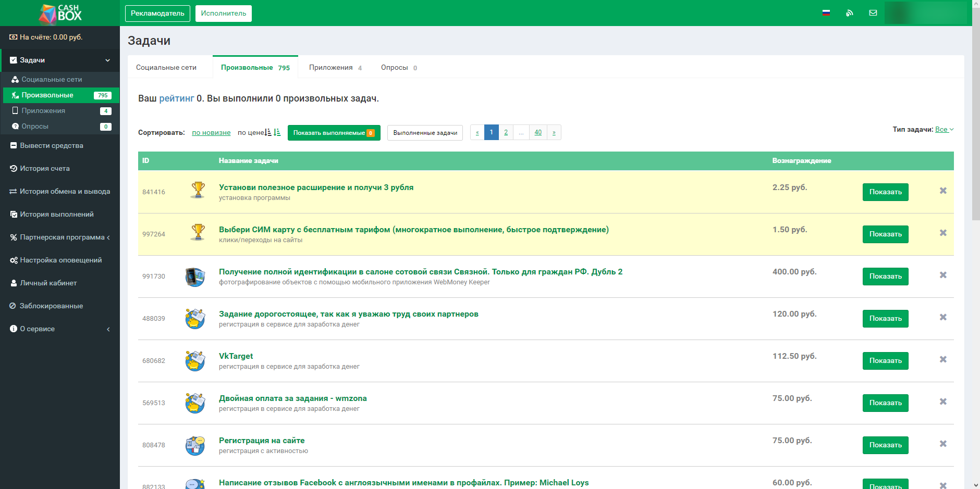Click the task 991730 phone thumbnail icon

tap(195, 277)
